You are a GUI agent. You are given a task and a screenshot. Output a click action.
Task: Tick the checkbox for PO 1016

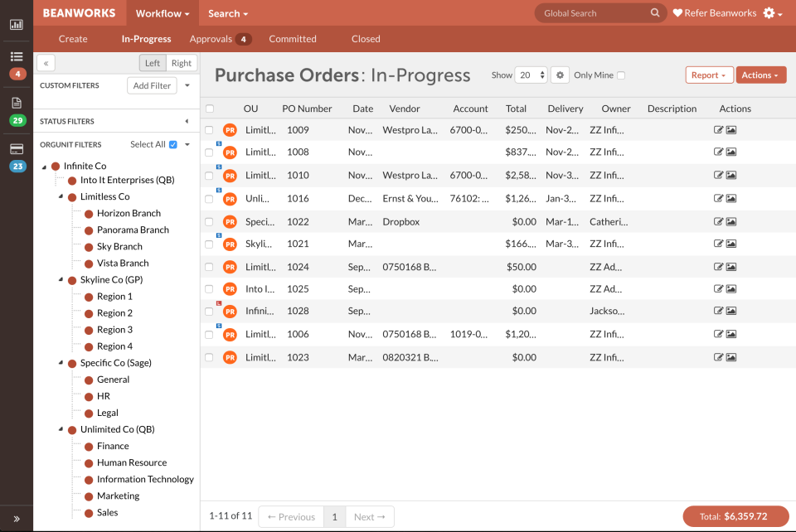click(x=209, y=199)
